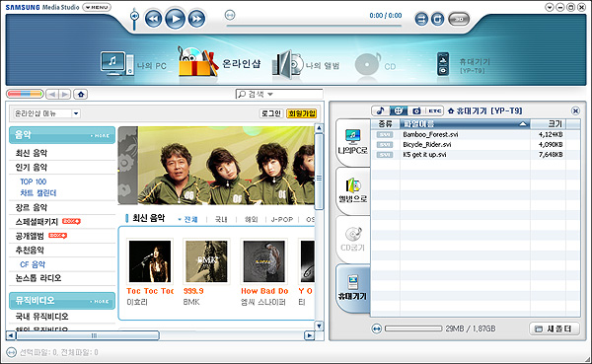Open 논스톱 라디오 in the sidebar
Image resolution: width=592 pixels, height=364 pixels.
[38, 278]
